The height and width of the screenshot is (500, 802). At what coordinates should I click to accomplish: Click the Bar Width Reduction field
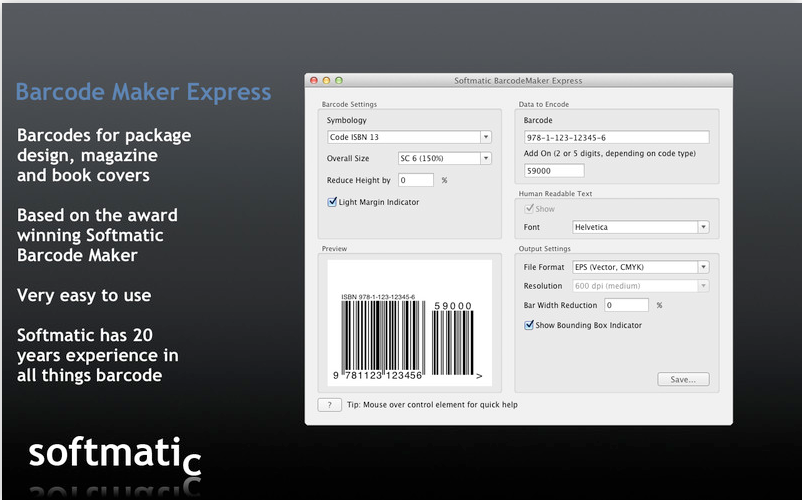click(627, 305)
